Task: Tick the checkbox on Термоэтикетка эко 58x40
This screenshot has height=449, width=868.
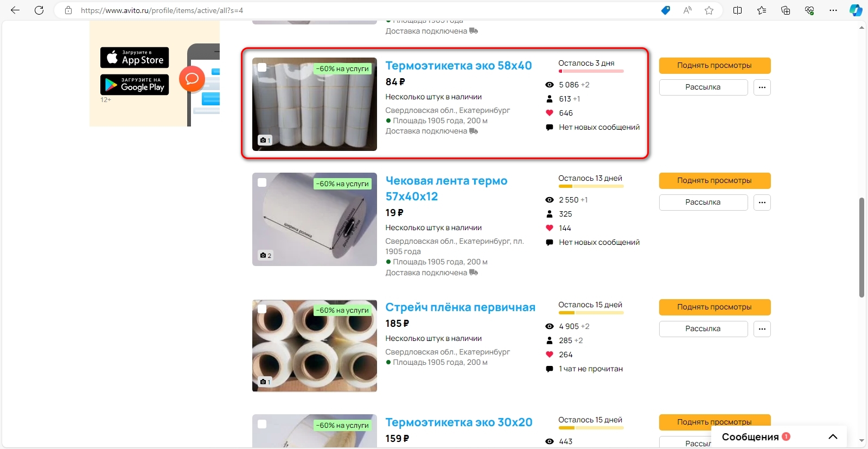Action: [x=262, y=67]
